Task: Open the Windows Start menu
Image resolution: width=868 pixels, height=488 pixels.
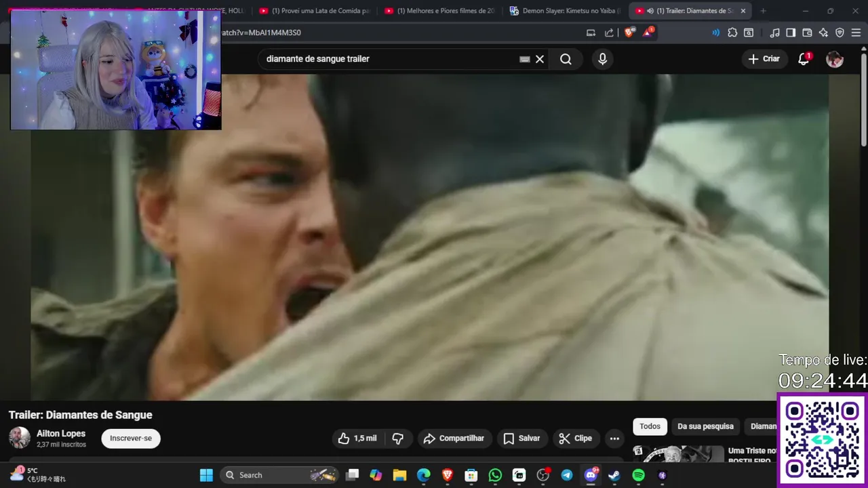Action: point(206,475)
